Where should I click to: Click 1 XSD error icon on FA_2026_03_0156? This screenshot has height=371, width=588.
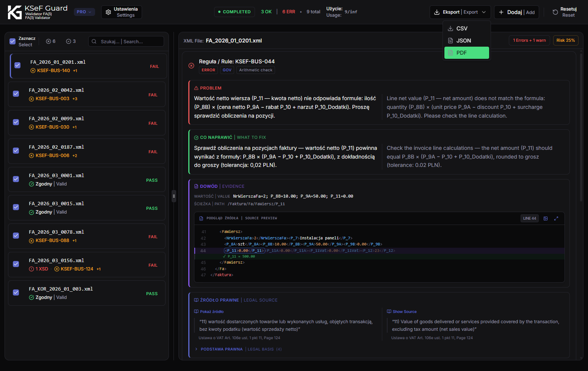pyautogui.click(x=31, y=269)
